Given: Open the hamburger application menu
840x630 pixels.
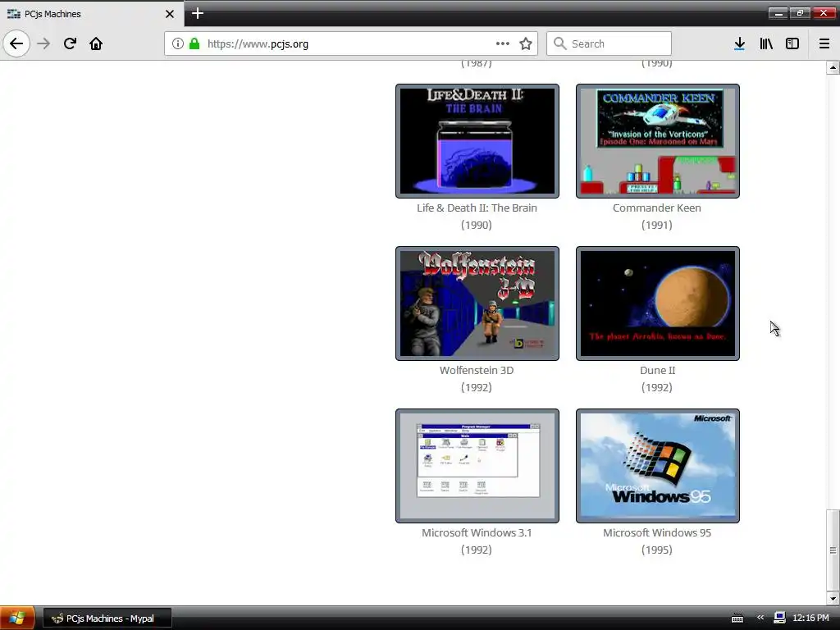Looking at the screenshot, I should click(824, 43).
